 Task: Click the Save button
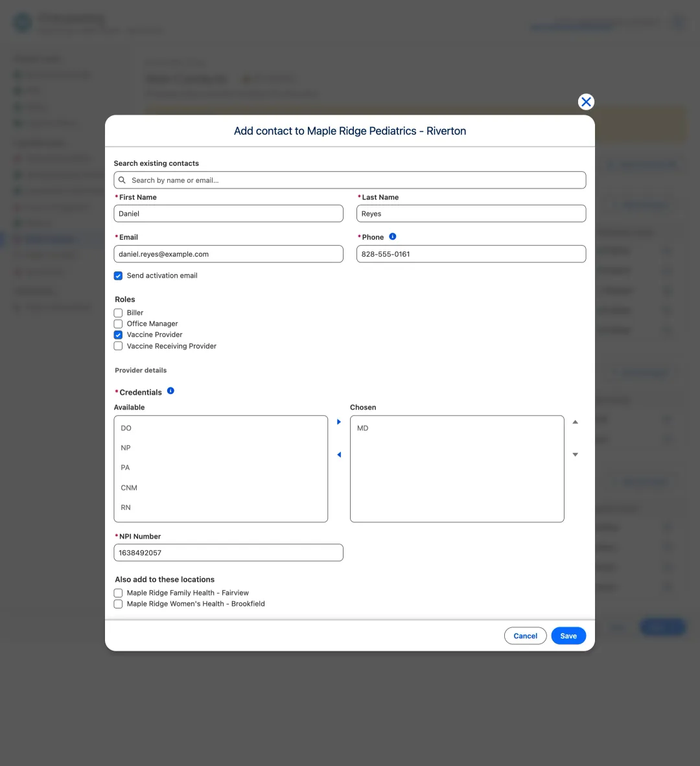pos(568,636)
